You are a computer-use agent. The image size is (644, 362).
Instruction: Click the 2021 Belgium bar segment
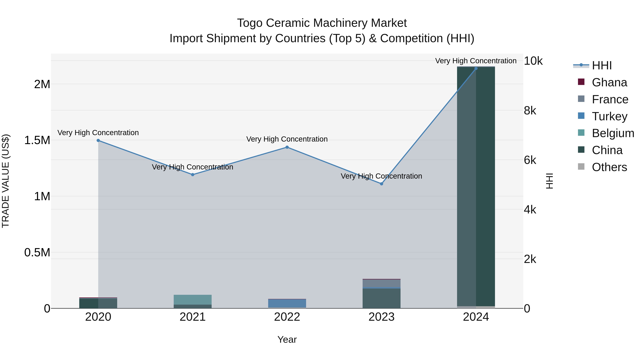[193, 300]
